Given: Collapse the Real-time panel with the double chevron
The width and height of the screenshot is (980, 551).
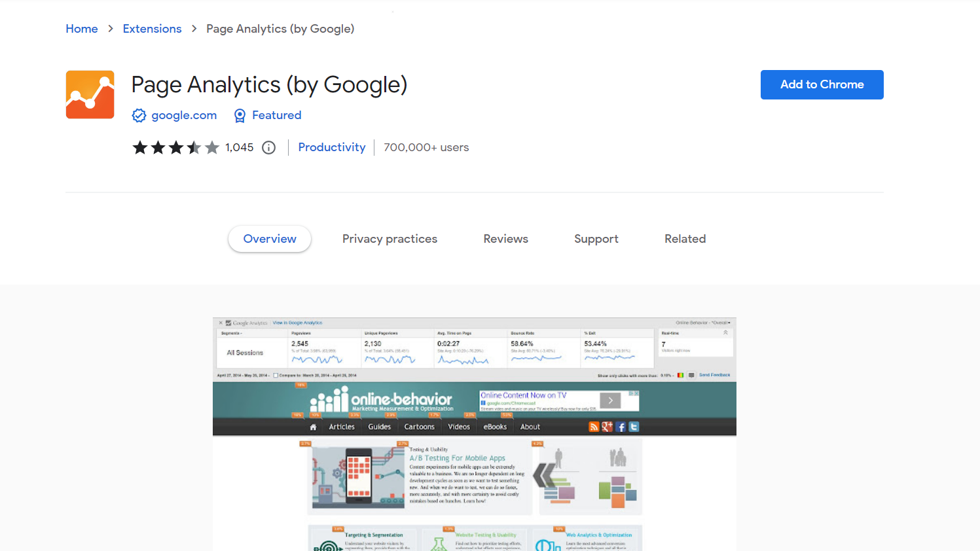Looking at the screenshot, I should point(725,333).
